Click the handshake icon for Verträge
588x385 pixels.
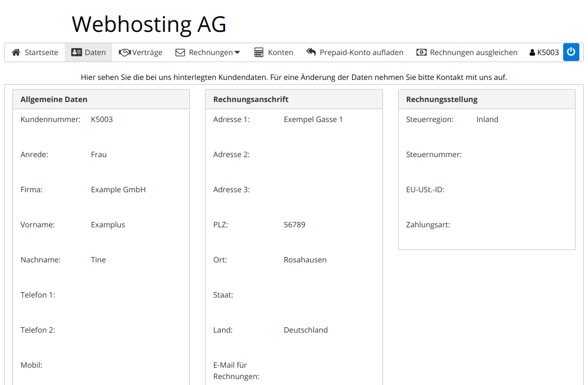coord(125,52)
